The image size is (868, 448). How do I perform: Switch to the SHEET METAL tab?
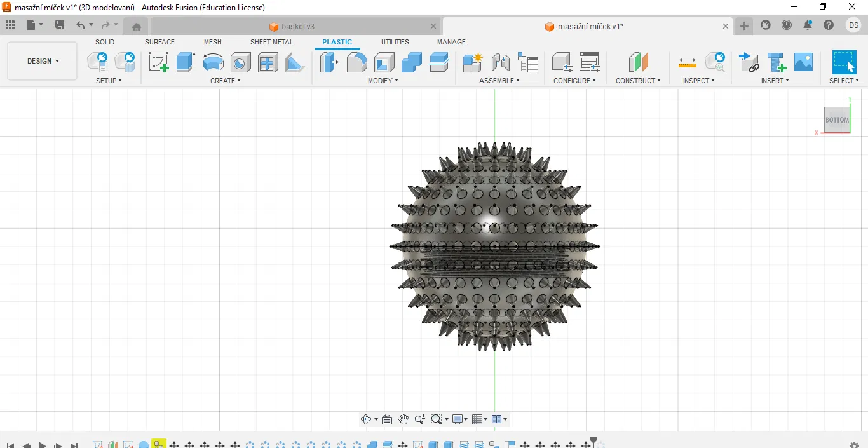pos(271,42)
